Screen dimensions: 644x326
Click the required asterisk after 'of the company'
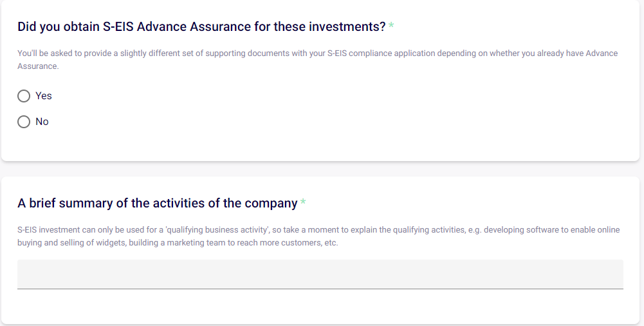302,202
